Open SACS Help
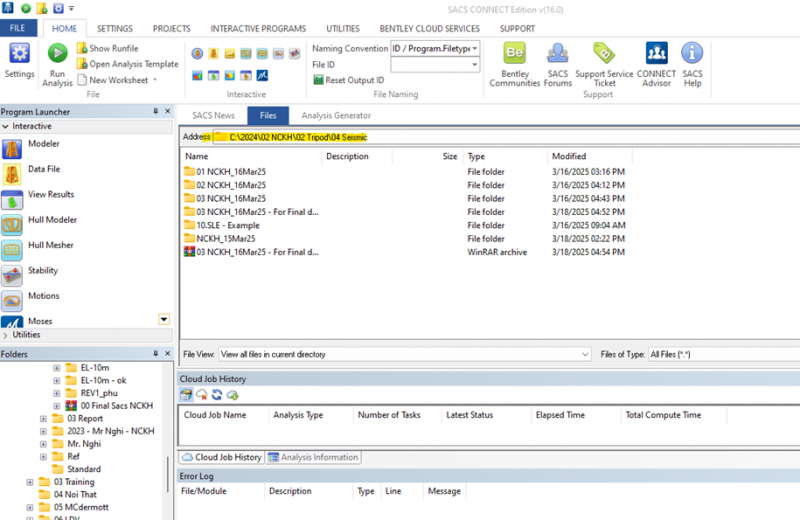Screen dimensions: 800x520 [x=692, y=65]
